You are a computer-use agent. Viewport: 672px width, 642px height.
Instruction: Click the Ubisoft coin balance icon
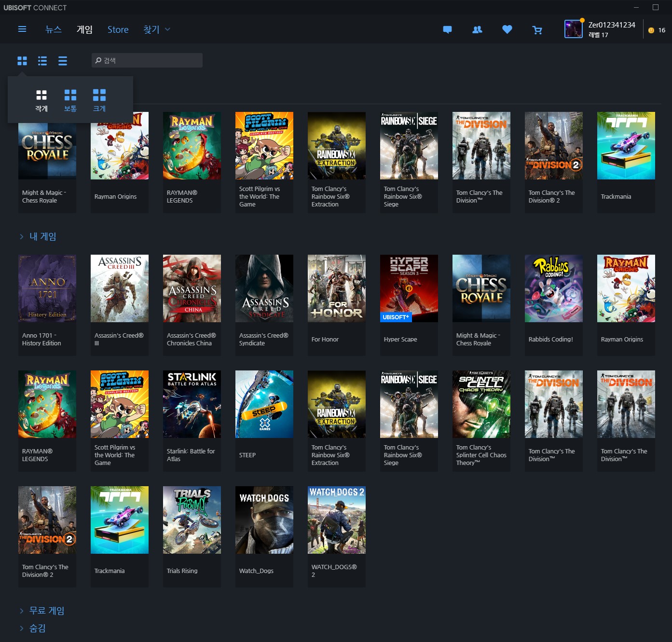click(651, 30)
